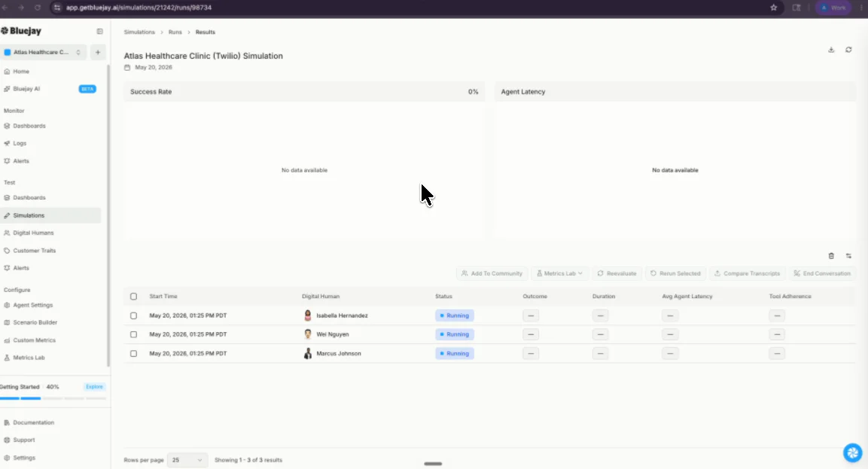
Task: Open Logs in the sidebar
Action: (x=20, y=144)
